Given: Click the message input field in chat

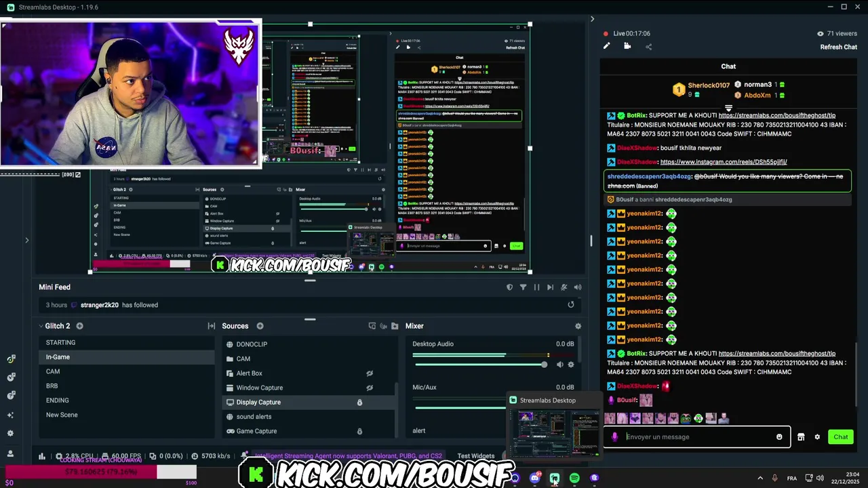Looking at the screenshot, I should [697, 436].
